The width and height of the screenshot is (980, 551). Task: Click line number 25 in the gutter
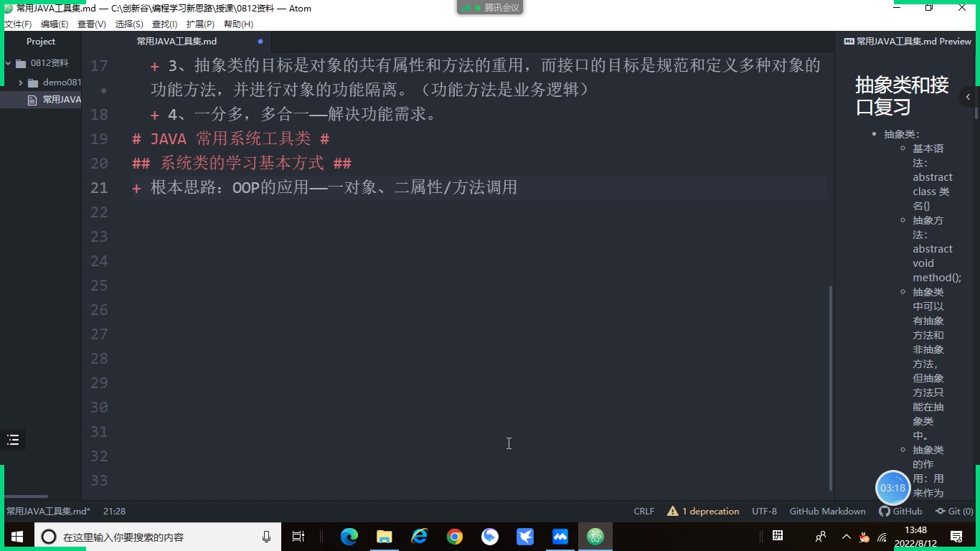click(99, 286)
